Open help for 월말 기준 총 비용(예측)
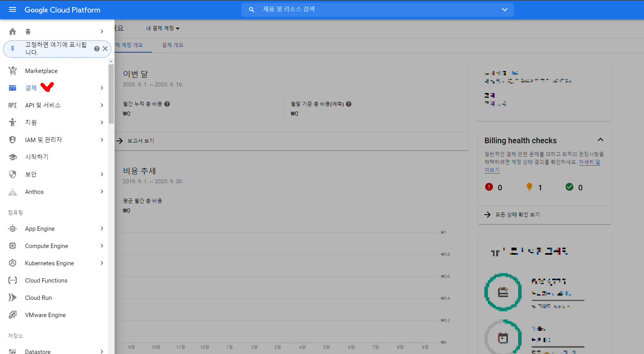The image size is (644, 354). pyautogui.click(x=349, y=104)
